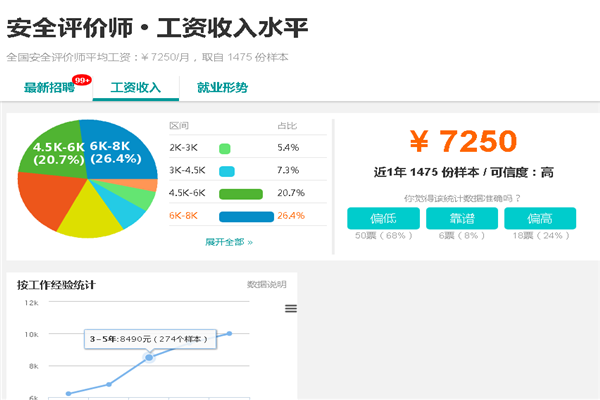Click the 区间 column header
This screenshot has width=600, height=400.
[179, 126]
